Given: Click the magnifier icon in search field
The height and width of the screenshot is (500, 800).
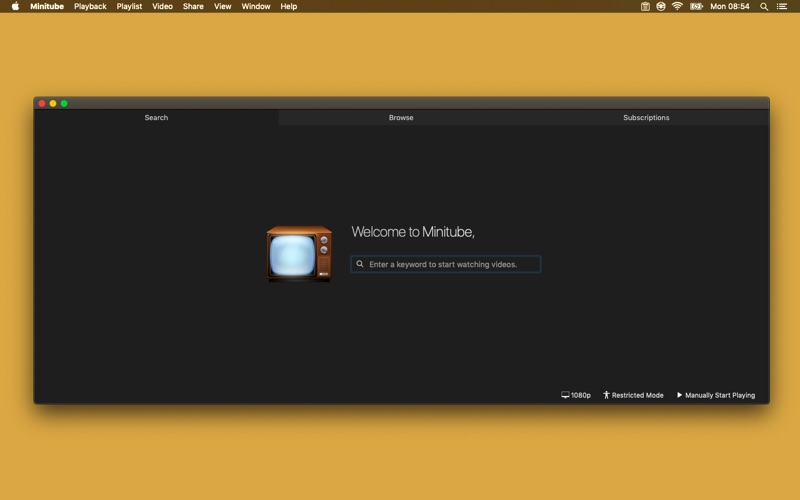Looking at the screenshot, I should tap(360, 264).
